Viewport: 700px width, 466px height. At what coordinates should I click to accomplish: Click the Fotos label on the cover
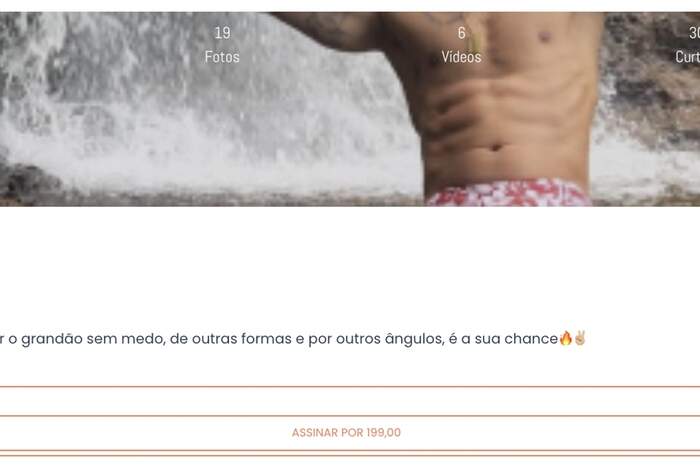(222, 57)
